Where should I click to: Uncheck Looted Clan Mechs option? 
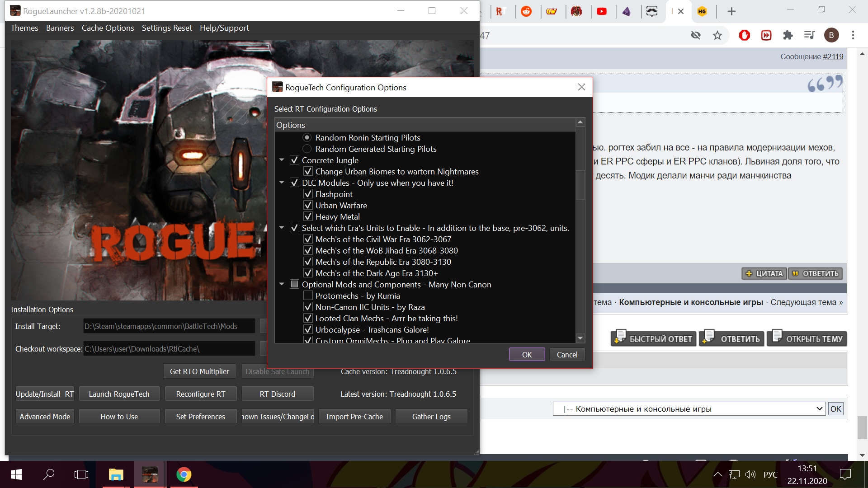(x=308, y=318)
